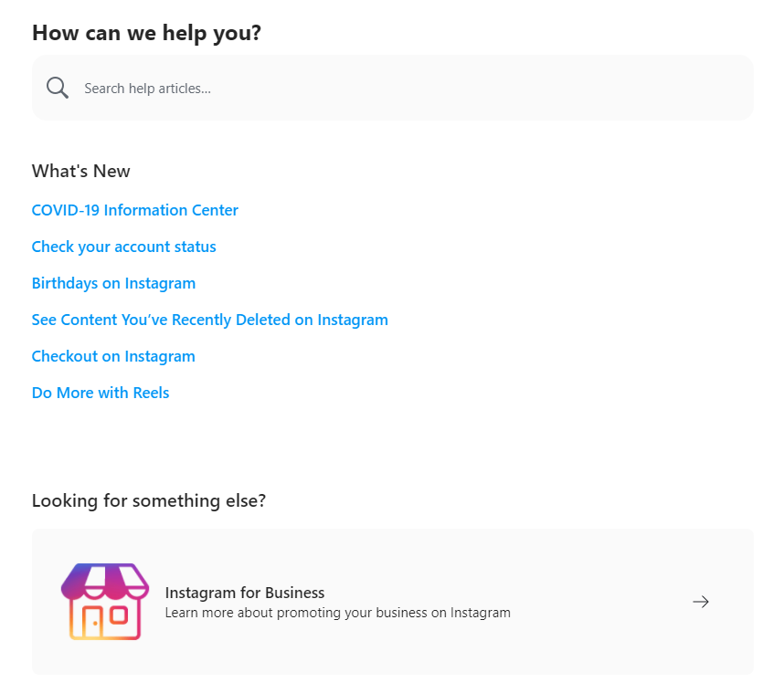The width and height of the screenshot is (784, 683).
Task: Open the COVID-19 Information Center link
Action: [135, 210]
